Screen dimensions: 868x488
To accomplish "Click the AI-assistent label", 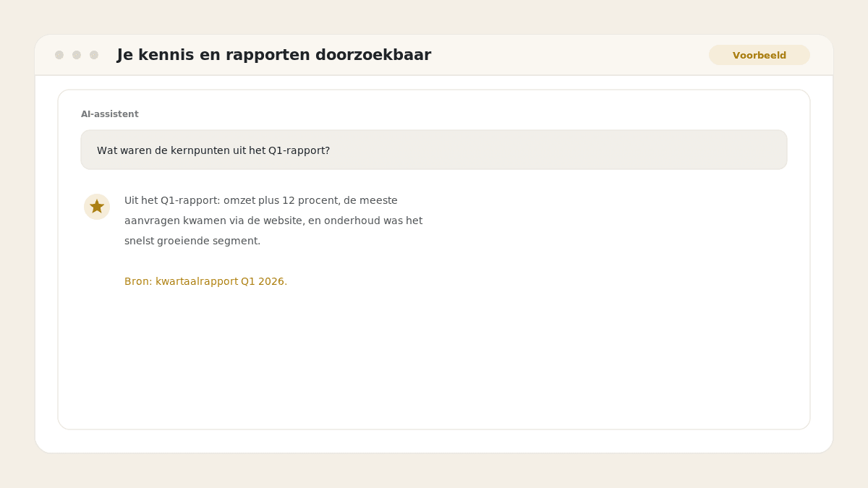I will point(110,114).
